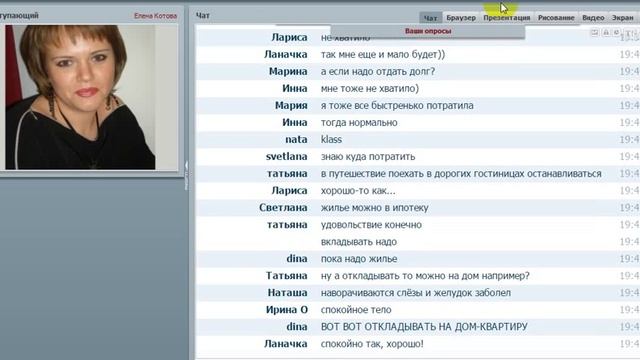Select message 'тогда нормально'
Image resolution: width=640 pixels, height=360 pixels.
359,122
